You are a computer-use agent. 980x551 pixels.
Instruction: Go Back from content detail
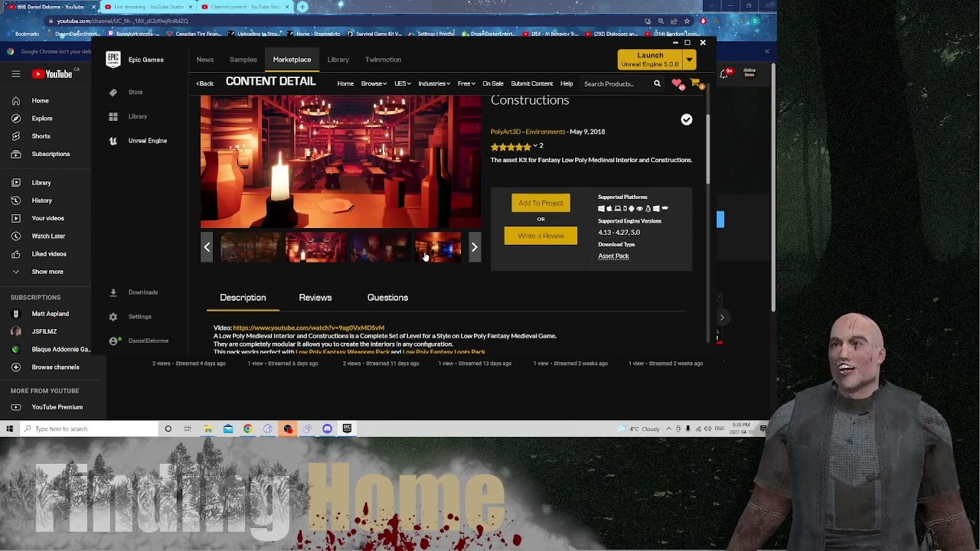pyautogui.click(x=204, y=83)
